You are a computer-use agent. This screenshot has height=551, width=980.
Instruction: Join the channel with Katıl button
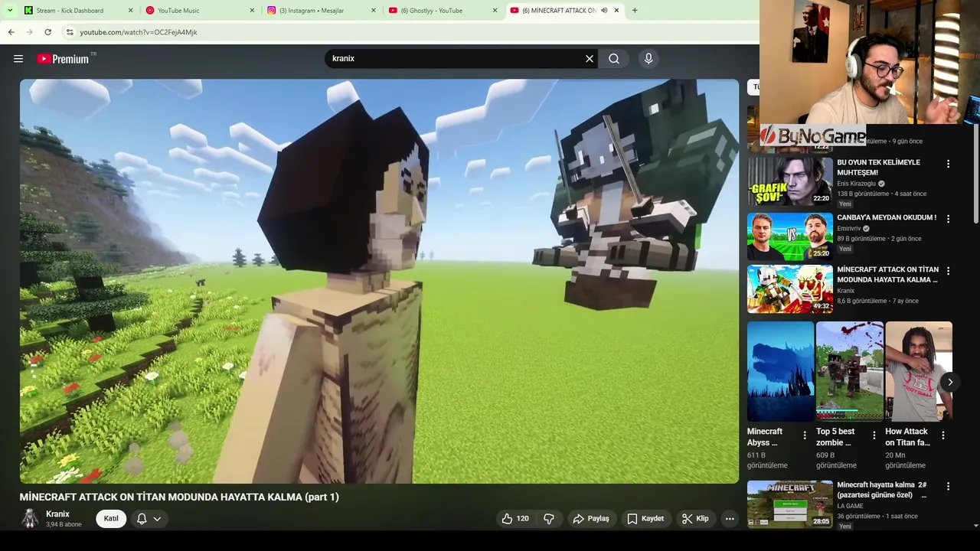pyautogui.click(x=111, y=519)
